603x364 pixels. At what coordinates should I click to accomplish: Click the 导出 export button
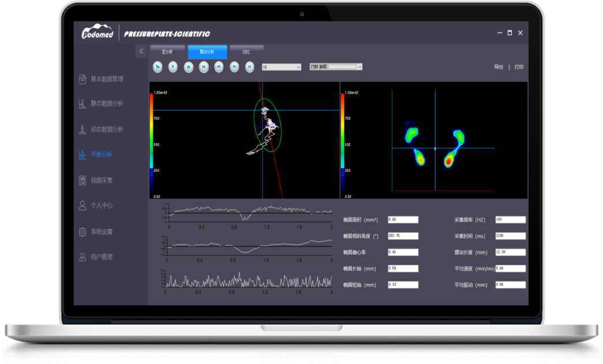tap(499, 67)
